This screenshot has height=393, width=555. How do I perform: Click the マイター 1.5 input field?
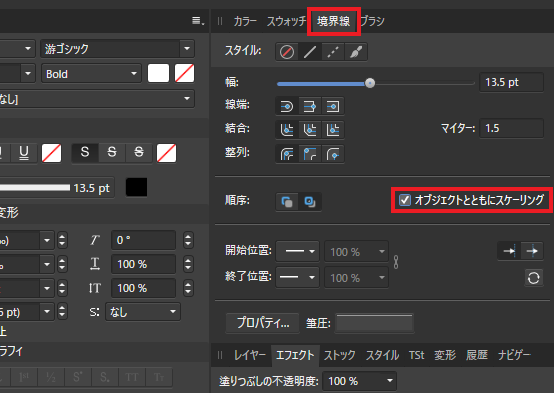pyautogui.click(x=511, y=128)
